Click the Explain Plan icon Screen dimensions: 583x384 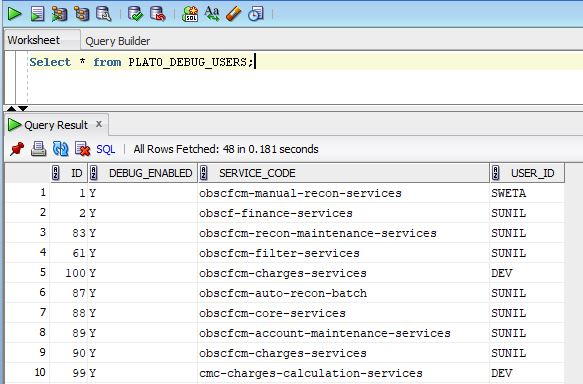point(59,14)
